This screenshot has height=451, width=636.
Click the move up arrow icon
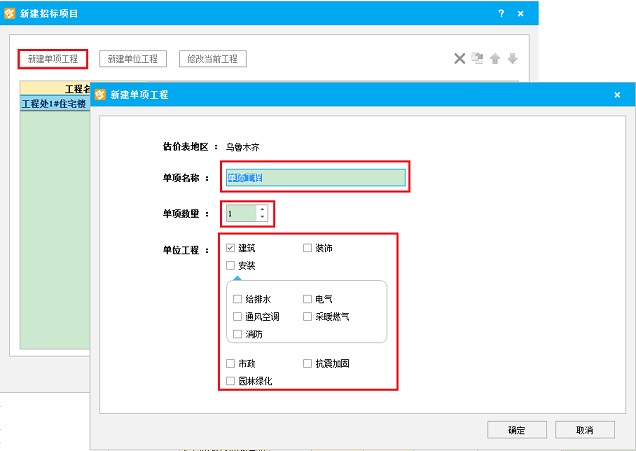tap(494, 59)
